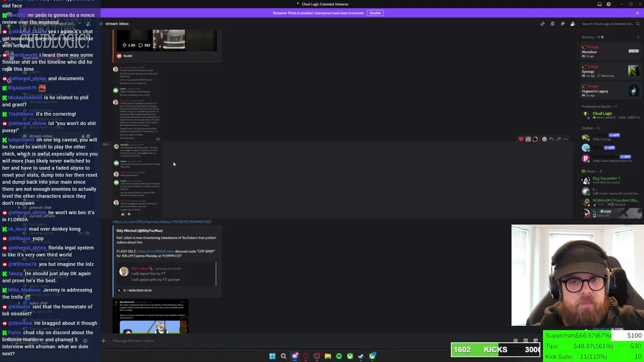Image resolution: width=644 pixels, height=362 pixels.
Task: Open the Hogwarts Legacy activity card
Action: tap(611, 90)
